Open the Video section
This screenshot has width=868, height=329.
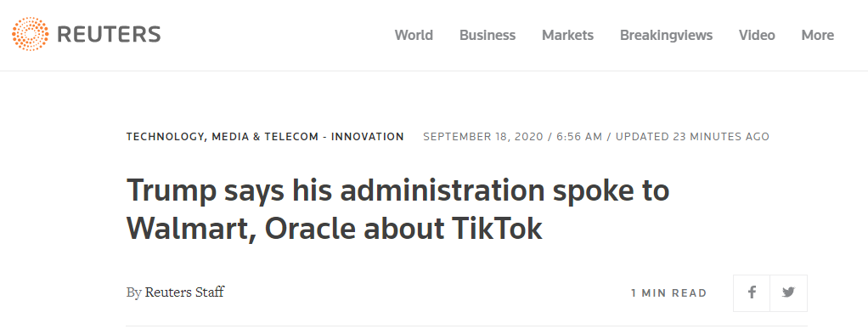click(x=757, y=36)
